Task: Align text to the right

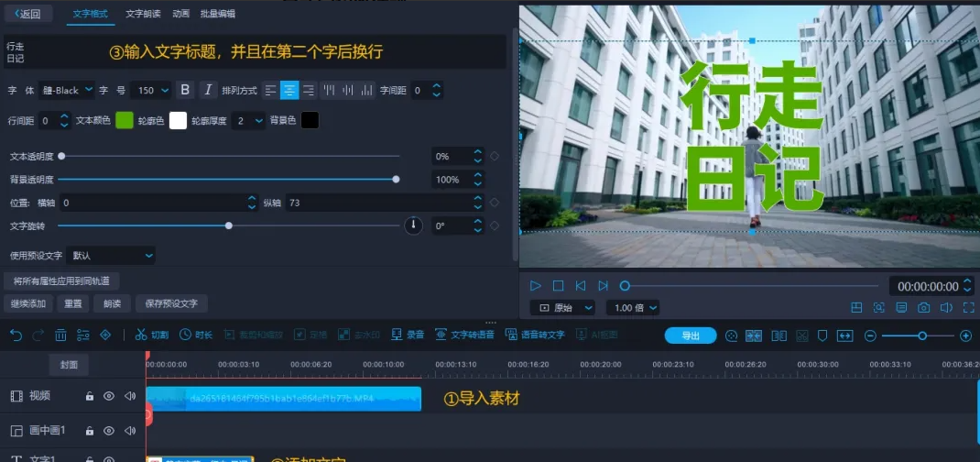Action: [308, 90]
